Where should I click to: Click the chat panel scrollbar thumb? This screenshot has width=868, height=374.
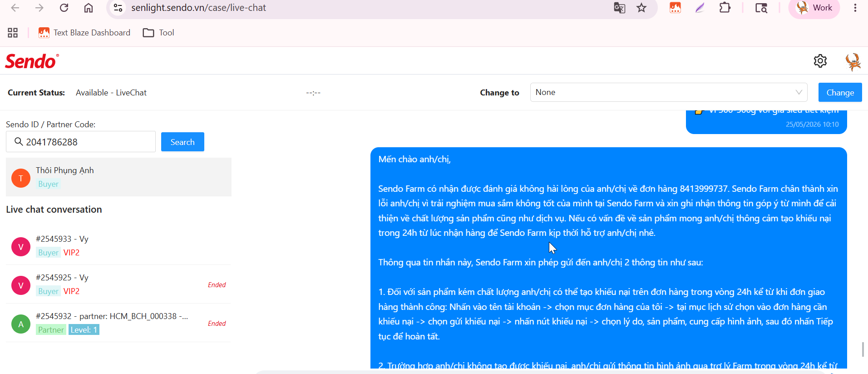click(863, 349)
